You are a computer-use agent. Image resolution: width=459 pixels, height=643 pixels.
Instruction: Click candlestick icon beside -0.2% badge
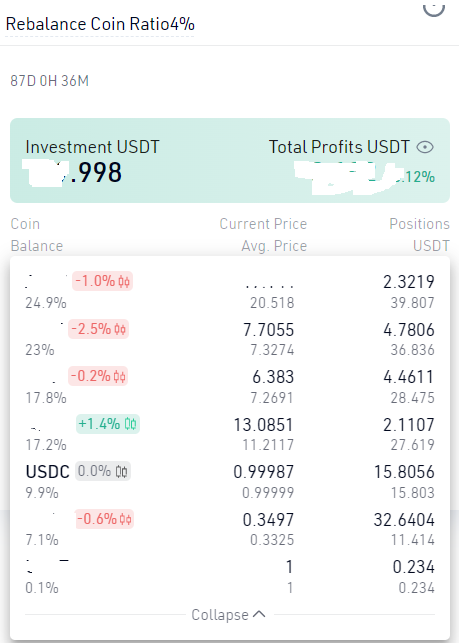coord(119,376)
